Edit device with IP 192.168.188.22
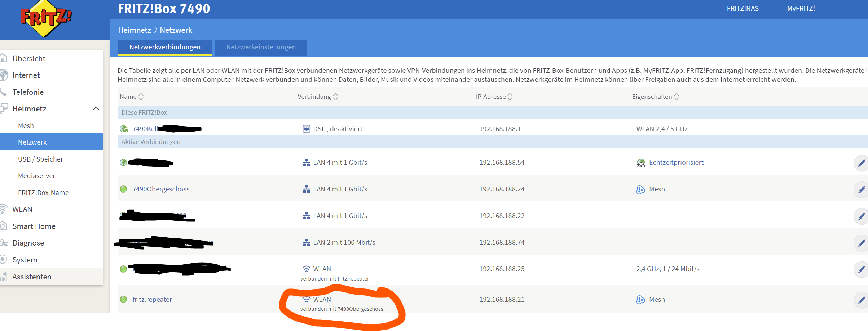Image resolution: width=868 pixels, height=331 pixels. (862, 216)
